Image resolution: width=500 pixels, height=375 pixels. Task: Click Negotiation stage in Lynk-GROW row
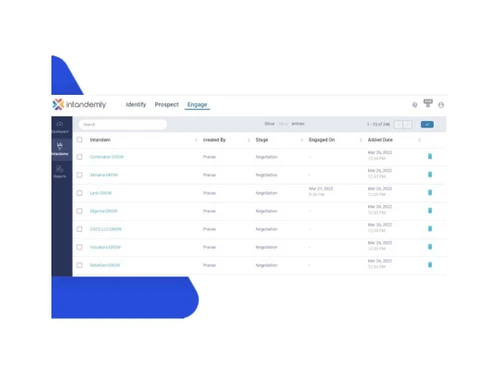(x=266, y=193)
